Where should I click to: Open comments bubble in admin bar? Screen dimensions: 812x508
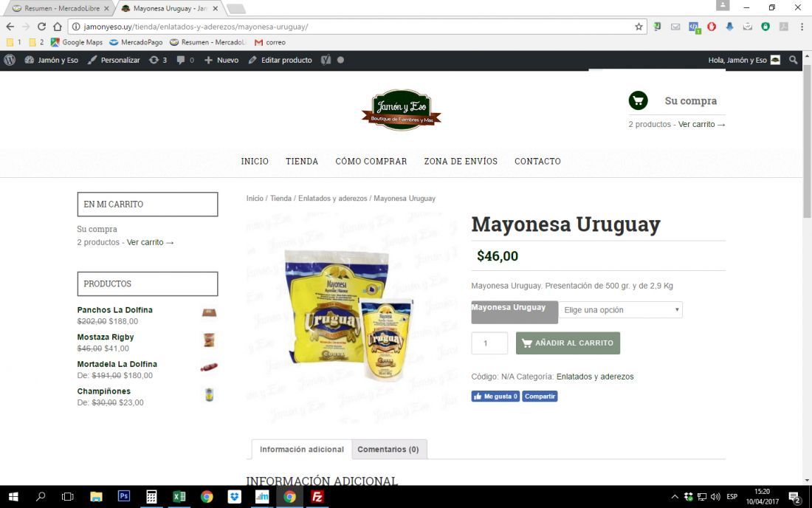[x=185, y=60]
